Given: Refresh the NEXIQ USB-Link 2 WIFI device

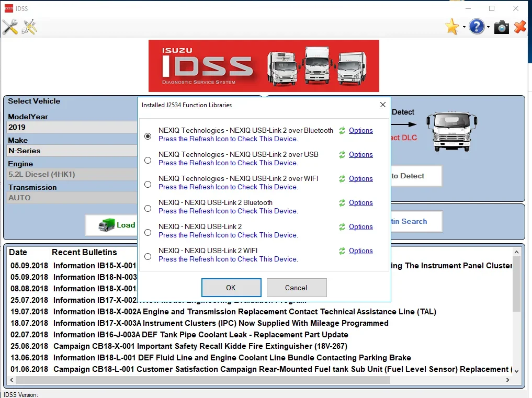Looking at the screenshot, I should (x=342, y=251).
